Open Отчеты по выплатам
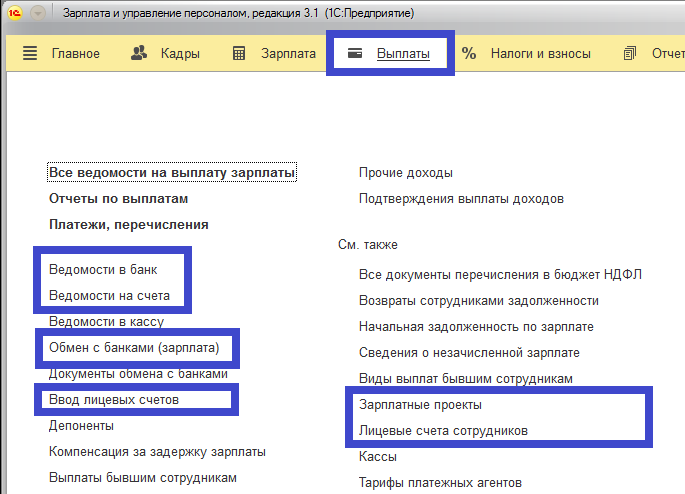 pos(118,199)
